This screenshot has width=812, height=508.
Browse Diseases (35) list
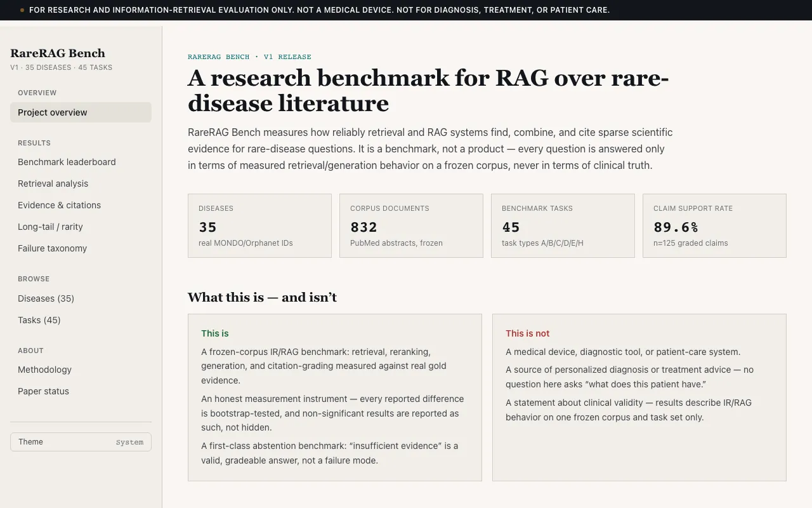[81, 298]
